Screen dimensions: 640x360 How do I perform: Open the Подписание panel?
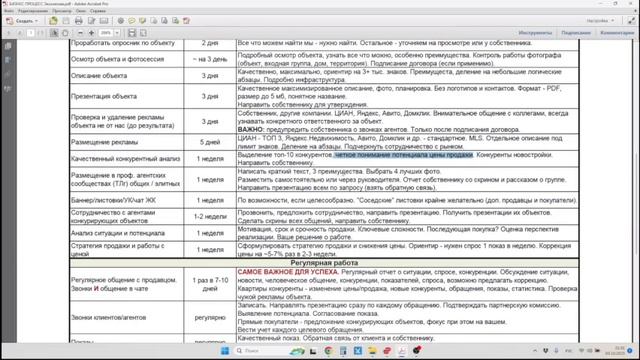click(x=576, y=33)
